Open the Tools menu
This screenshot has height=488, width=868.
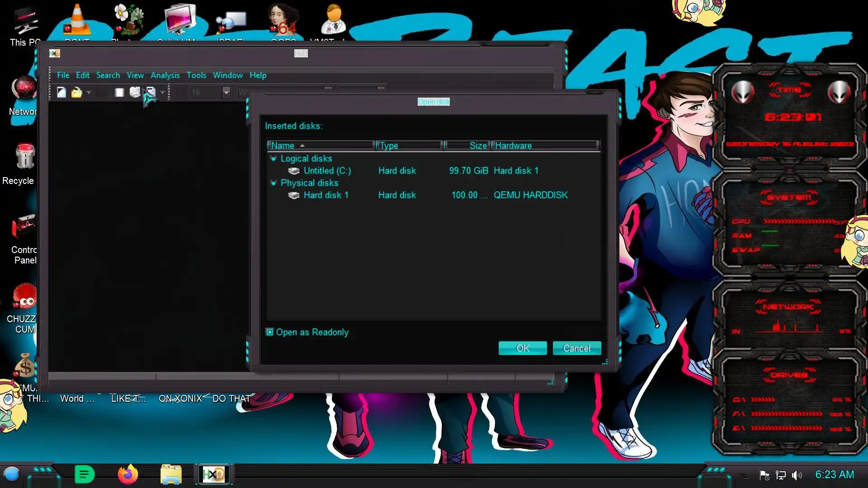click(x=196, y=75)
